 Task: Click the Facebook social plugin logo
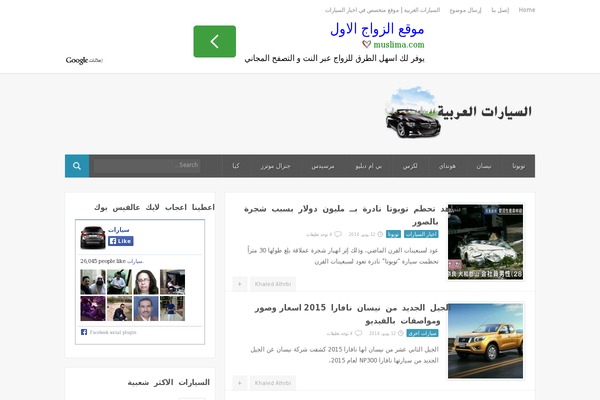click(x=84, y=332)
